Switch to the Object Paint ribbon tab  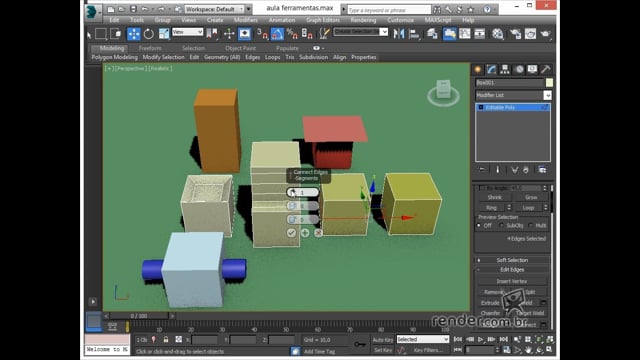[240, 48]
